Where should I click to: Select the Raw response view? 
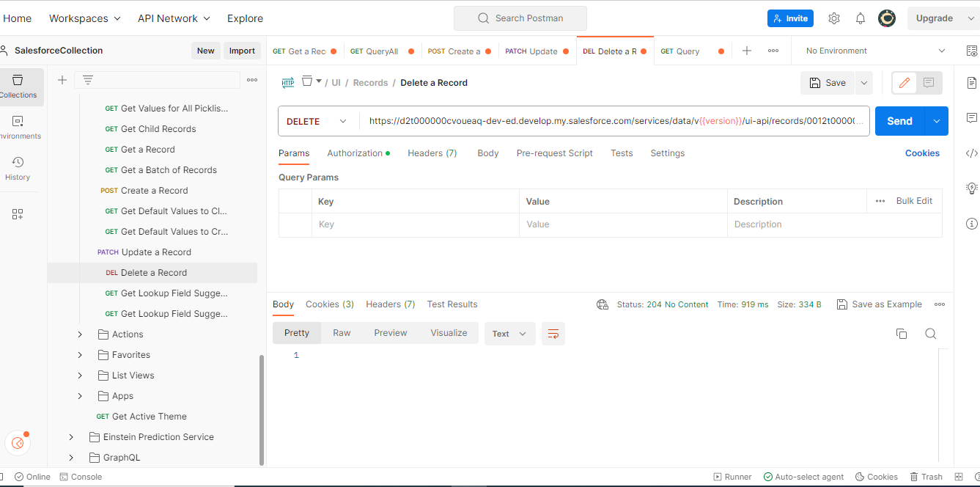[x=342, y=333]
